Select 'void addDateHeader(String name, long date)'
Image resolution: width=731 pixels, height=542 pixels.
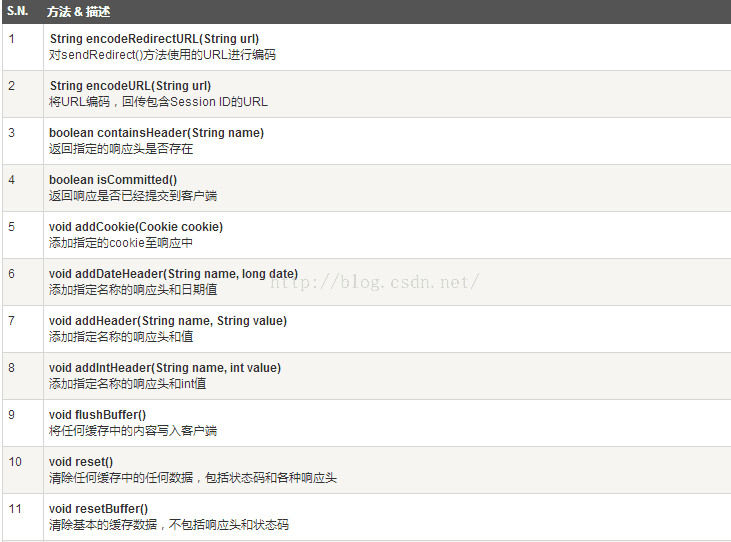click(173, 274)
